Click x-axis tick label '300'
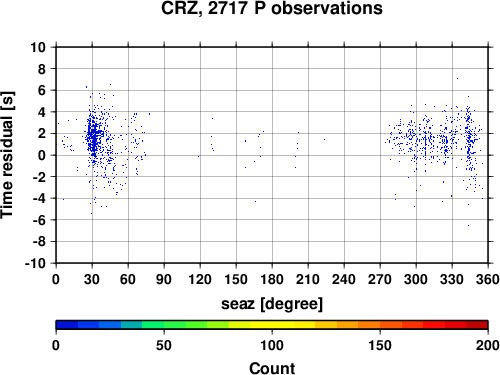The width and height of the screenshot is (500, 375). (416, 279)
